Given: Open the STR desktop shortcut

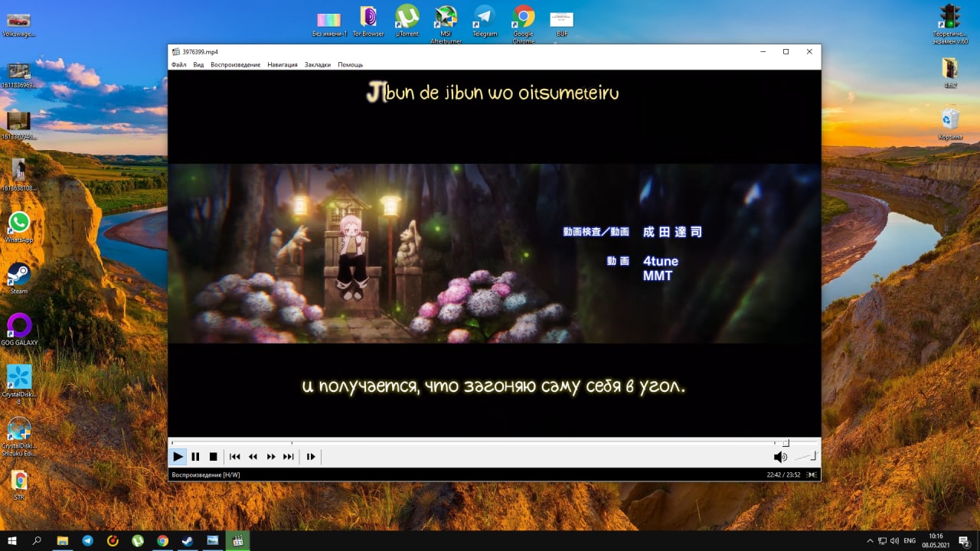Looking at the screenshot, I should coord(19,484).
